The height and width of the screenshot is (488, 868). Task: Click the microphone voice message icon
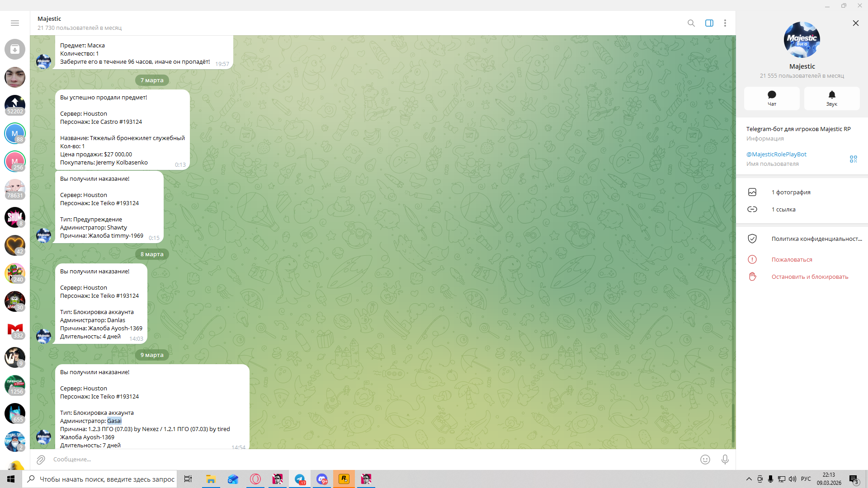tap(725, 460)
